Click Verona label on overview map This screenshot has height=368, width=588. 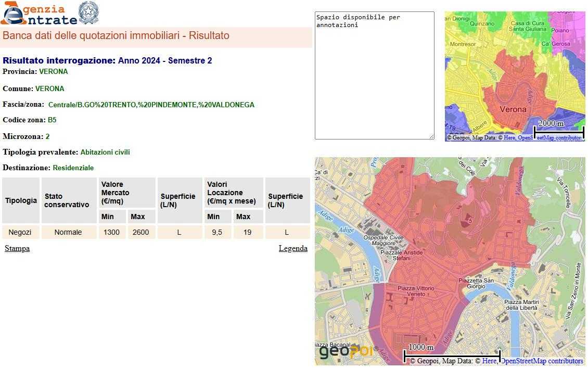(513, 109)
